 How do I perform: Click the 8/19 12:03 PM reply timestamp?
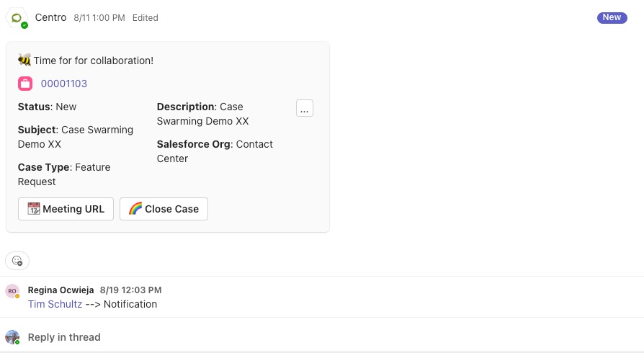click(130, 290)
